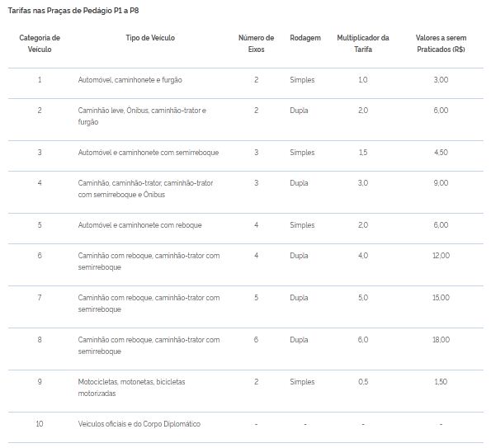Select 'Automóvel e caminhonete com reboque' cell
This screenshot has width=491, height=448.
pos(139,225)
